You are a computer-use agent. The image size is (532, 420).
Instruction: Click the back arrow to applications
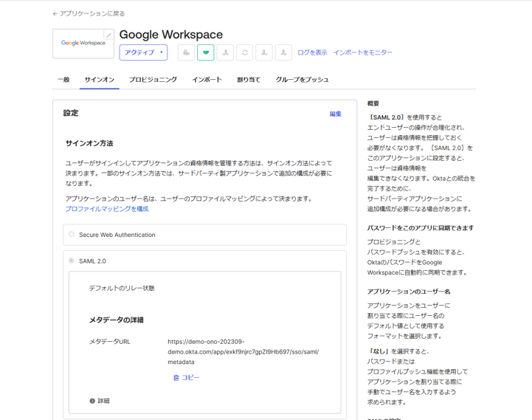point(55,14)
